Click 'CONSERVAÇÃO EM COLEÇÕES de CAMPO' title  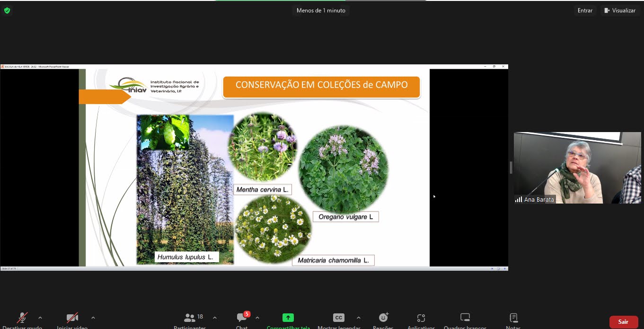(321, 85)
